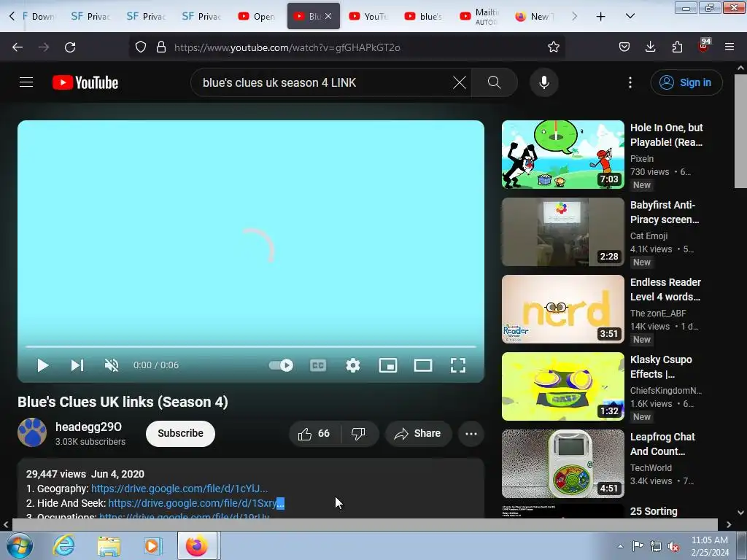Save page to Pocket
Image resolution: width=747 pixels, height=560 pixels.
click(624, 47)
